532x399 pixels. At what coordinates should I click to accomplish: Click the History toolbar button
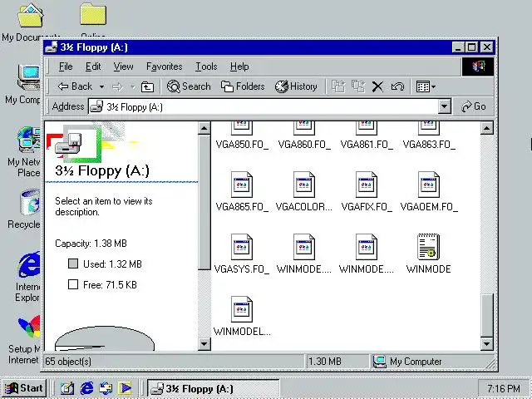coord(296,86)
